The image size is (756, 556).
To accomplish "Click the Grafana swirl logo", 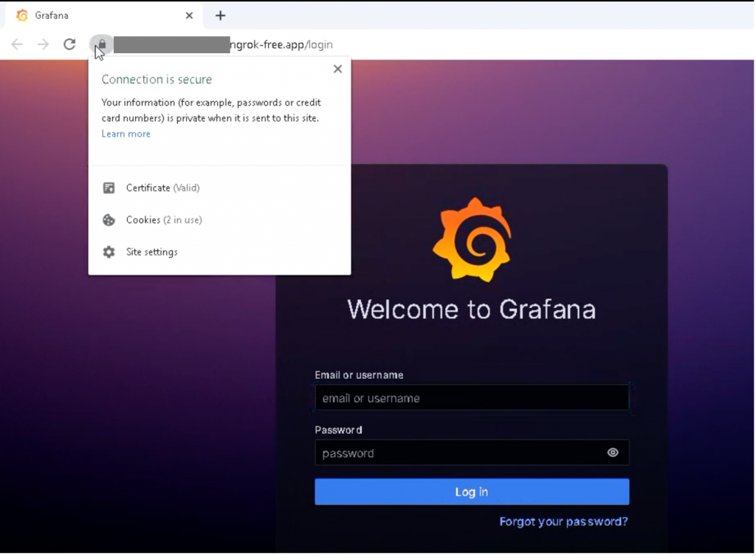I will pyautogui.click(x=472, y=239).
